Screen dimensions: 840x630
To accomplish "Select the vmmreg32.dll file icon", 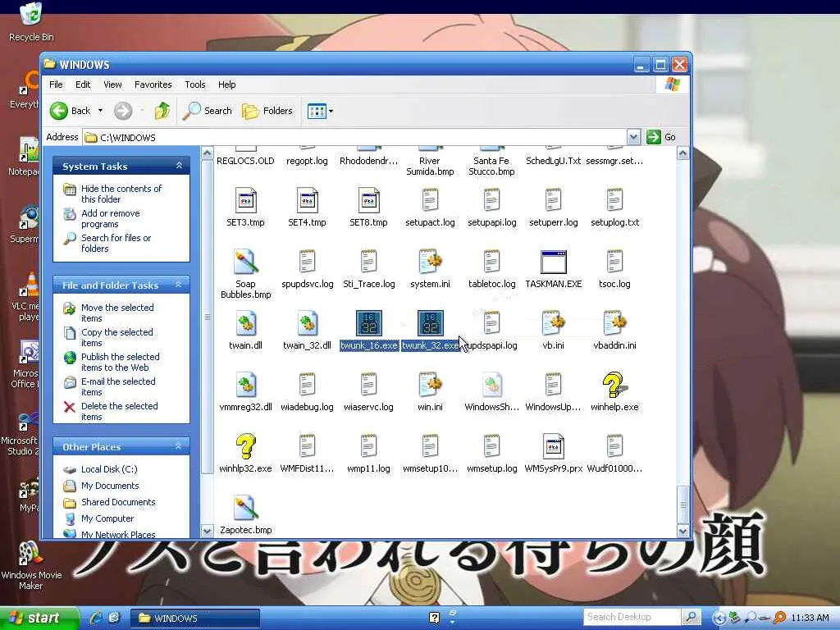I will (x=245, y=385).
